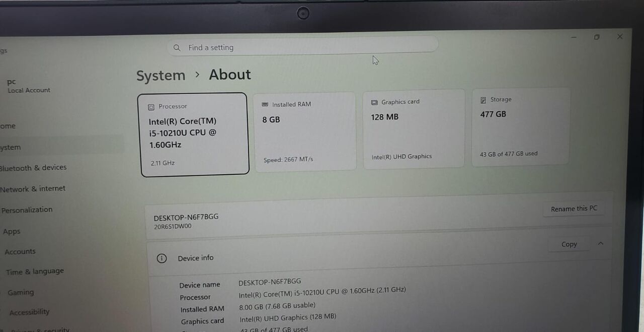Open the System breadcrumb link
The height and width of the screenshot is (332, 644).
pyautogui.click(x=160, y=76)
